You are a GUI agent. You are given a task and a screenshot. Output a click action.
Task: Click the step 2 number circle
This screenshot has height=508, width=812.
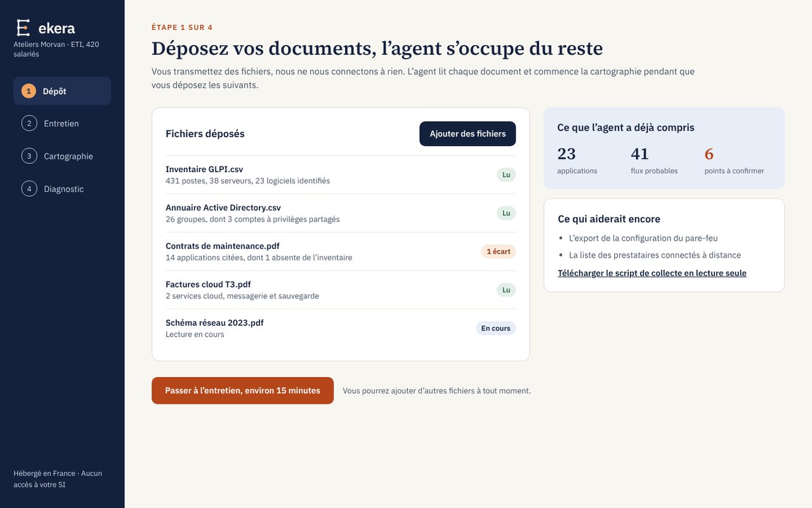(29, 123)
